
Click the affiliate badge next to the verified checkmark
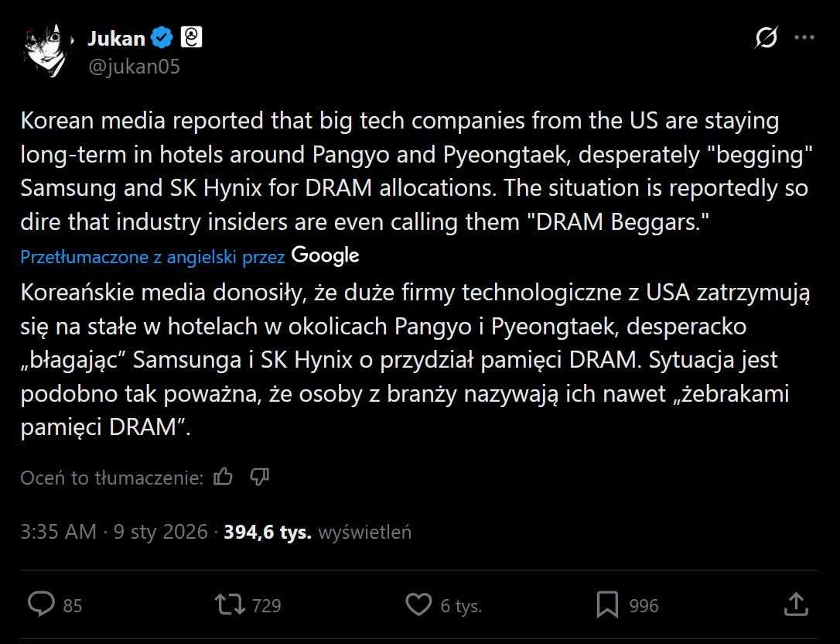point(191,36)
